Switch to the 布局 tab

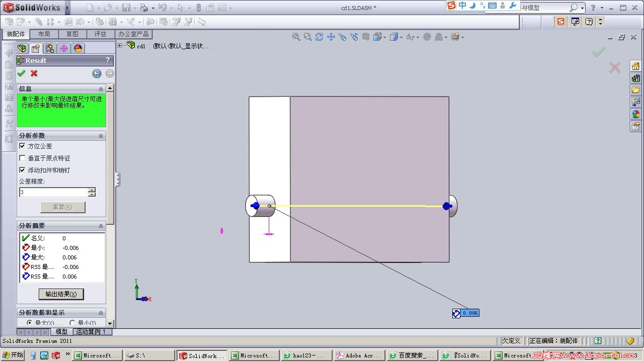tap(44, 34)
